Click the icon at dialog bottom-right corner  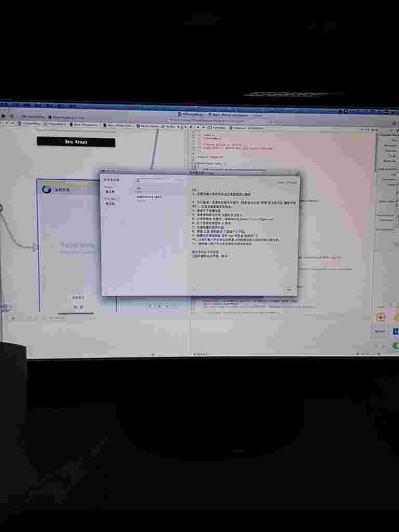288,289
